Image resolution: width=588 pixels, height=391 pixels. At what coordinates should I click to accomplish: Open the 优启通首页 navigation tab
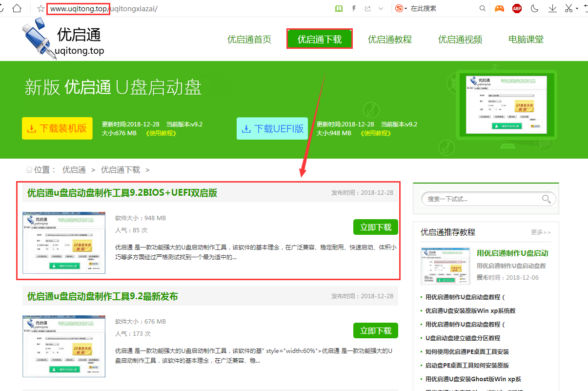[x=249, y=40]
